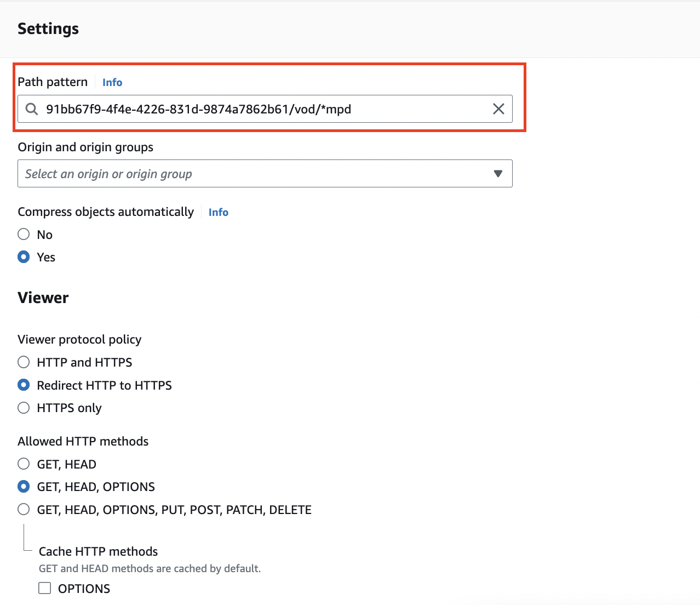Select GET, HEAD, OPTIONS allowed methods
The width and height of the screenshot is (700, 605).
24,487
